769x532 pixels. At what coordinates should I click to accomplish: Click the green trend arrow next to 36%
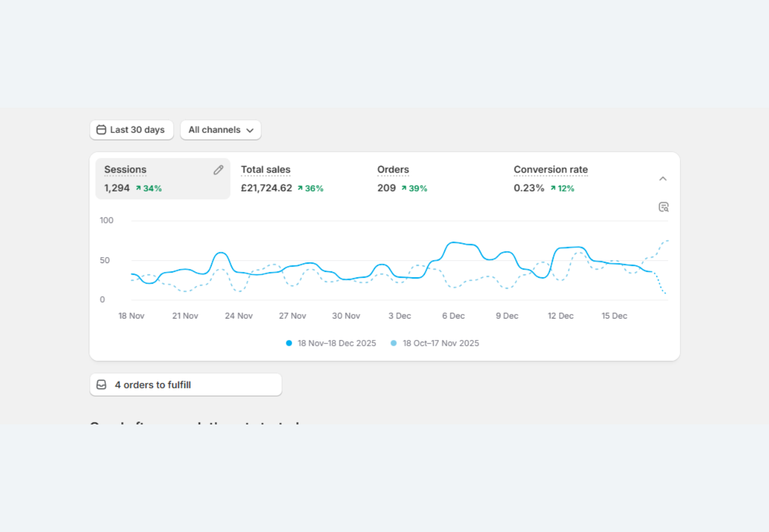[300, 189]
